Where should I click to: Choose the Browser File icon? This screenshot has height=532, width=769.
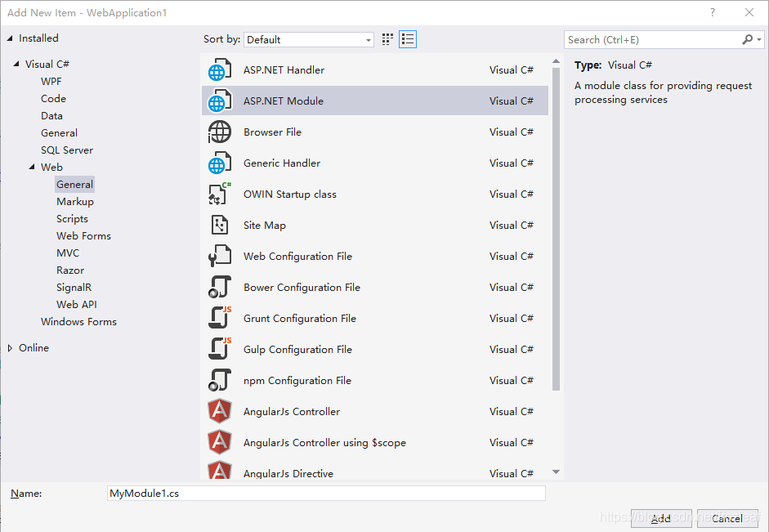219,132
